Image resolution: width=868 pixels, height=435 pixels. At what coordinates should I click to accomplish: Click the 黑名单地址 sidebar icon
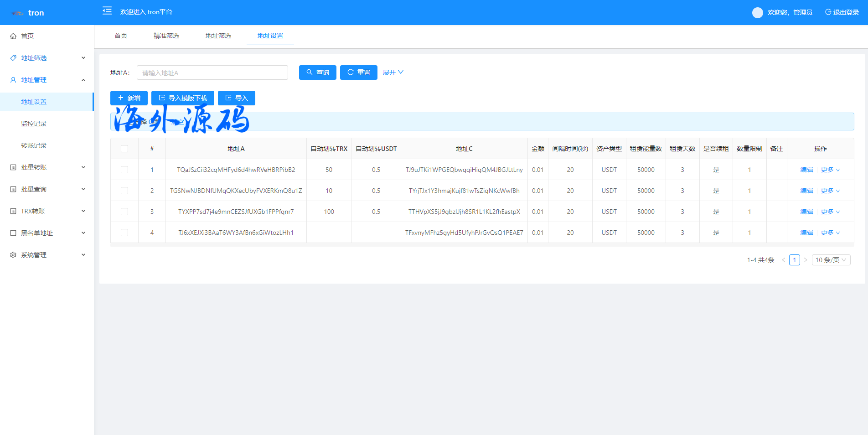pos(13,233)
